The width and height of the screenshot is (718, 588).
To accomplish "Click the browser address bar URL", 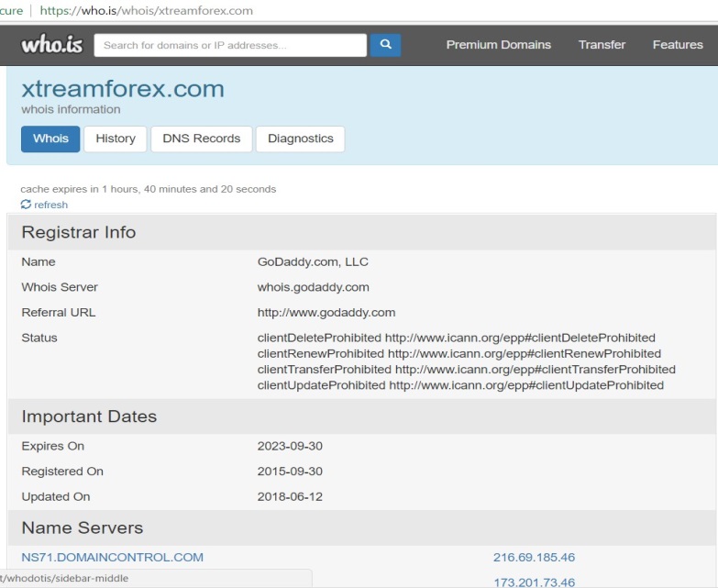I will pos(147,10).
